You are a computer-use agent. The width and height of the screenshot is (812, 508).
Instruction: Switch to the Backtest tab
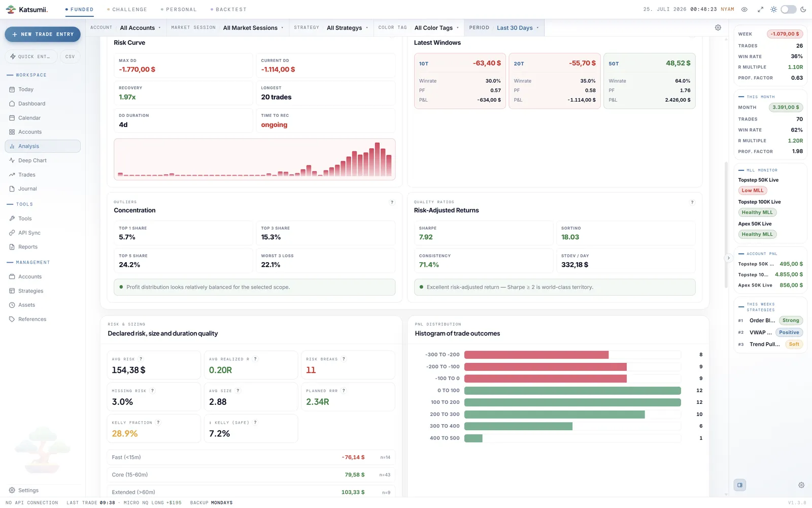[228, 9]
